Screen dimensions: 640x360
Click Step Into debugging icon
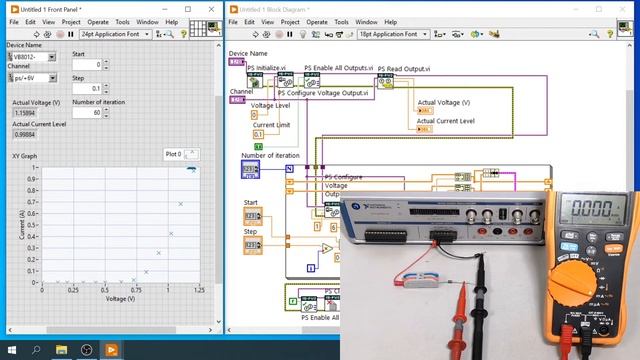(x=328, y=34)
